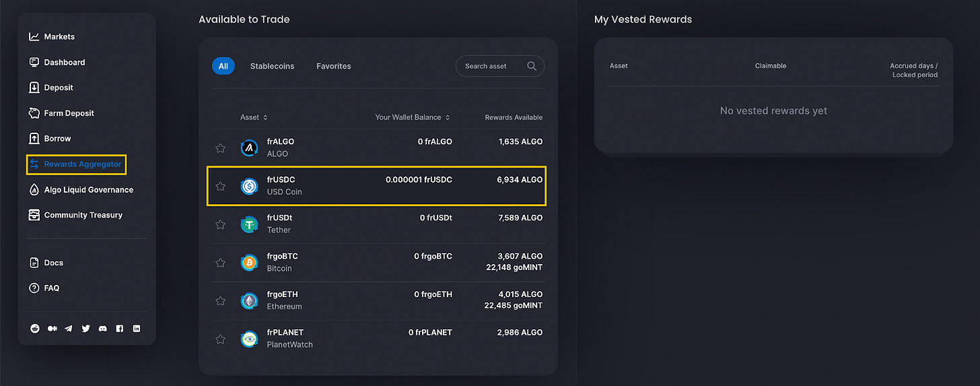Open the Reddit social link icon
The image size is (980, 386).
pyautogui.click(x=35, y=329)
